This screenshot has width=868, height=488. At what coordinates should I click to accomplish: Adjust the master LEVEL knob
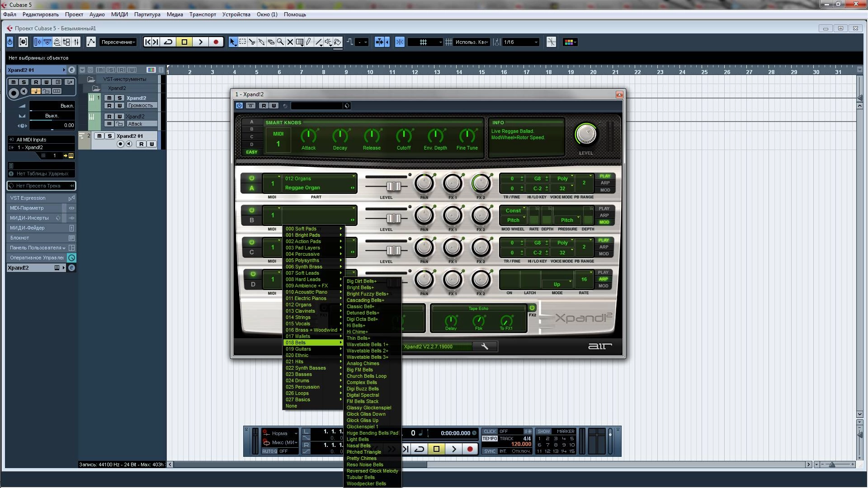coord(586,134)
